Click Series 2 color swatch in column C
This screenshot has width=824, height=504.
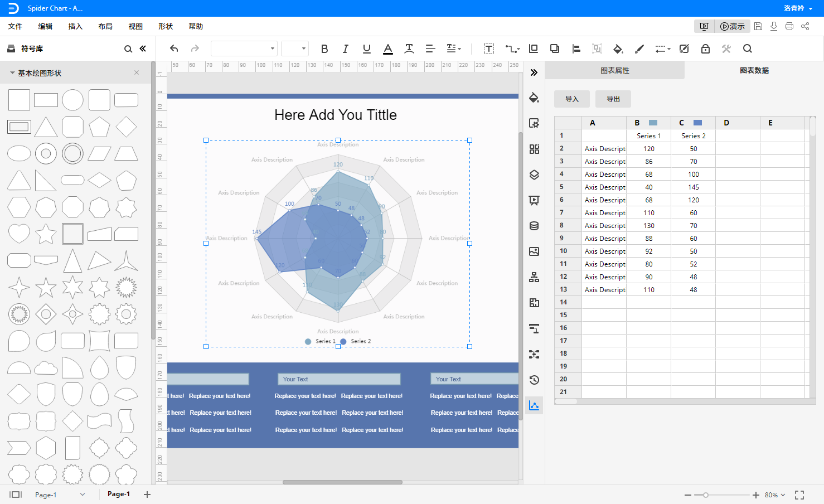coord(697,123)
